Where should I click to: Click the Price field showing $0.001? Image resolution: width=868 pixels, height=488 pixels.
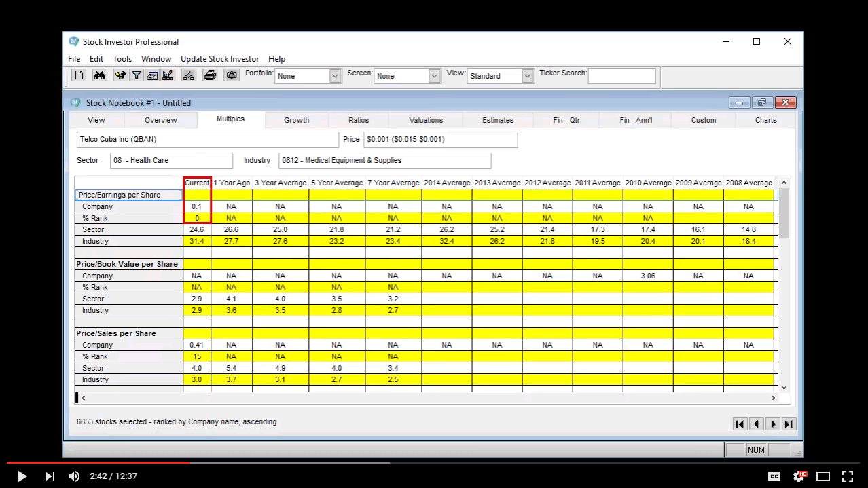[441, 140]
